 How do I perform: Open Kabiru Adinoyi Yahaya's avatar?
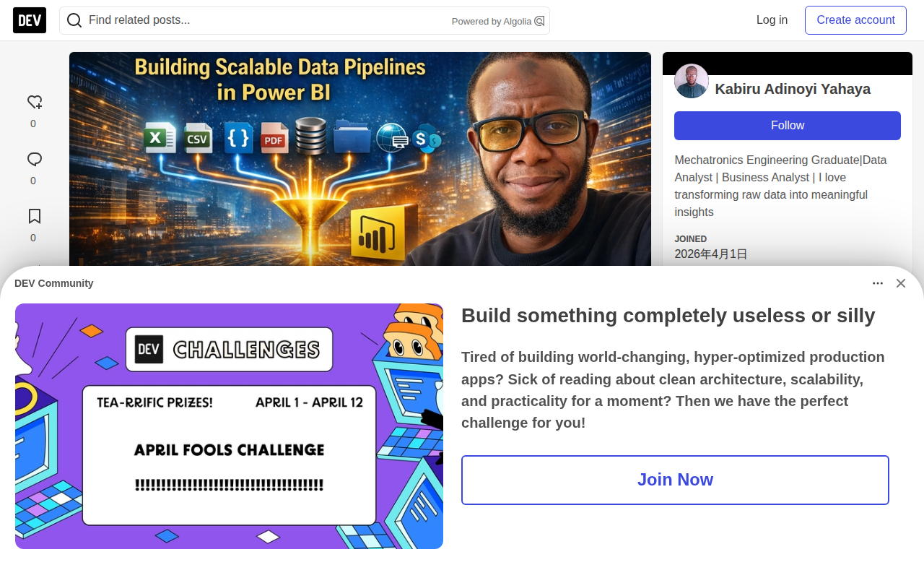tap(692, 81)
